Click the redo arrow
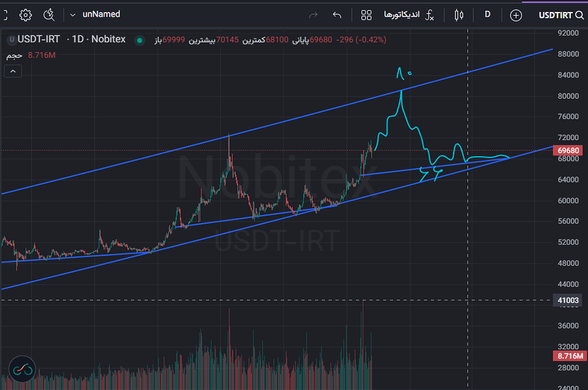Image resolution: width=588 pixels, height=390 pixels. (x=314, y=14)
